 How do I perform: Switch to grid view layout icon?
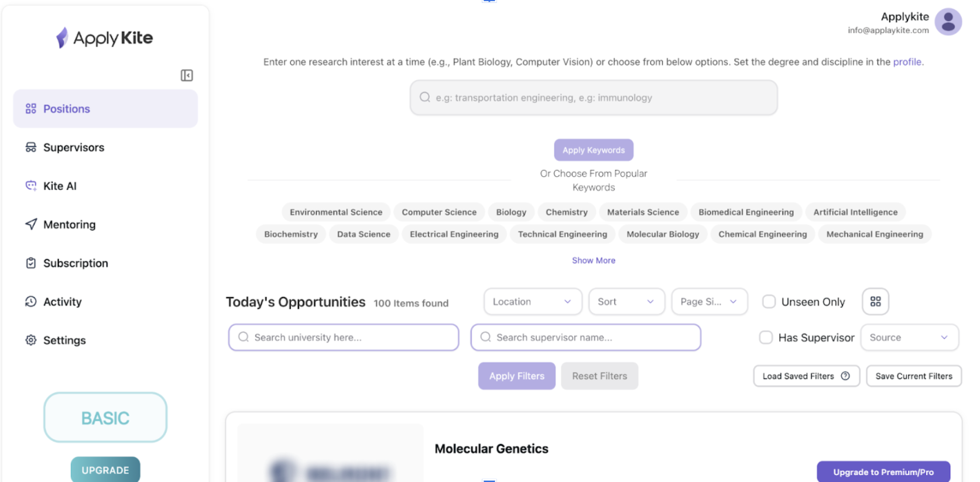(875, 302)
